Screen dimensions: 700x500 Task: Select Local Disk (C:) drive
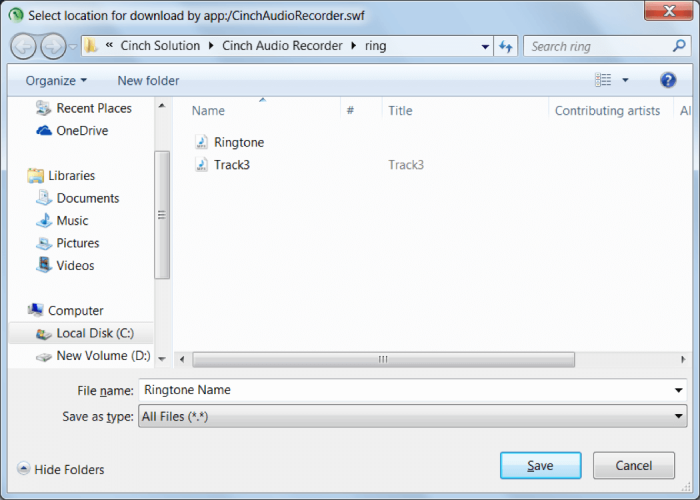[x=94, y=333]
